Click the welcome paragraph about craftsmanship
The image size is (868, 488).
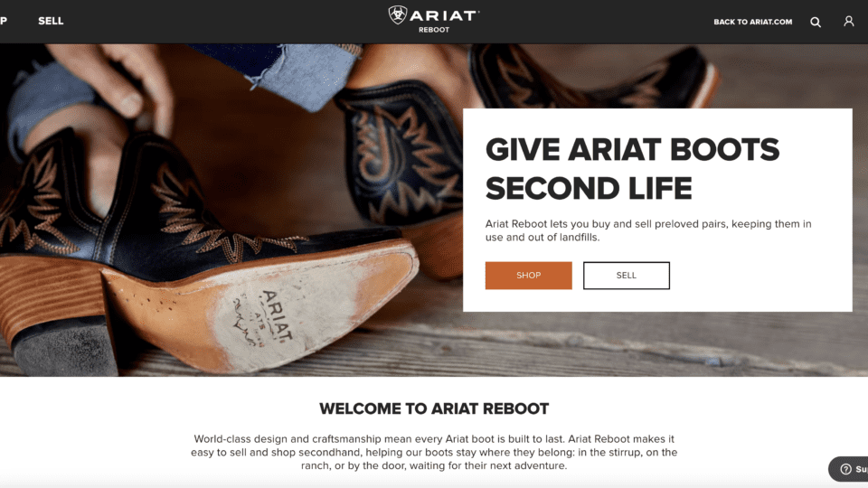[x=434, y=452]
